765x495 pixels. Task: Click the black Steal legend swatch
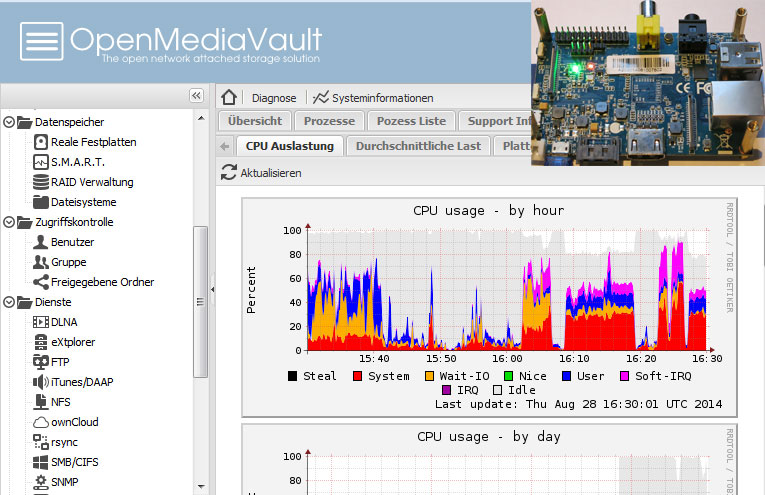point(293,376)
